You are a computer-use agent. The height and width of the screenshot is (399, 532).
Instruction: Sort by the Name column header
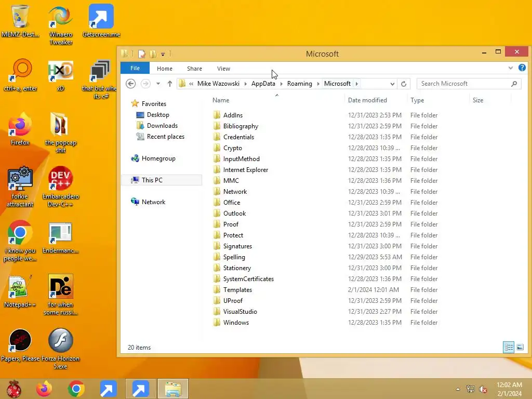277,100
